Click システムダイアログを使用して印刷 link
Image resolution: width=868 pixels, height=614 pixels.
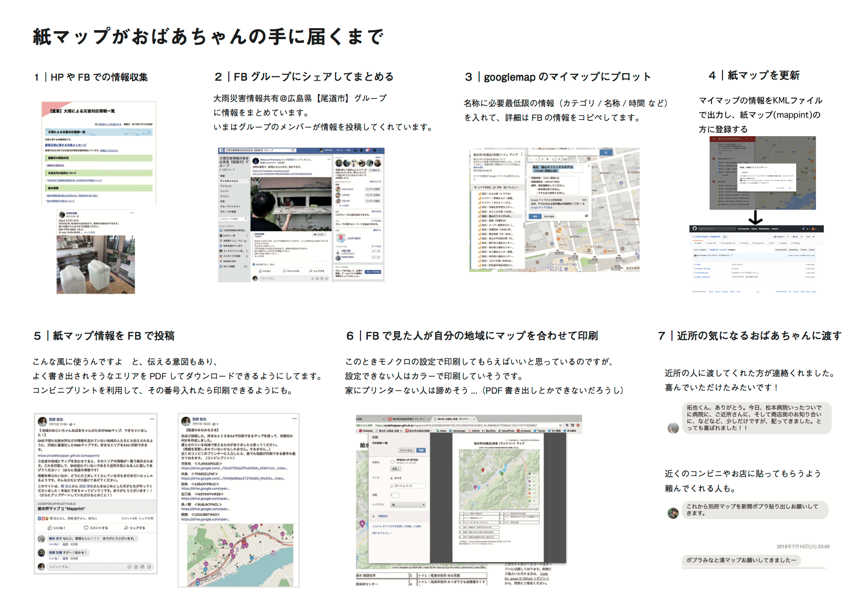(x=397, y=526)
